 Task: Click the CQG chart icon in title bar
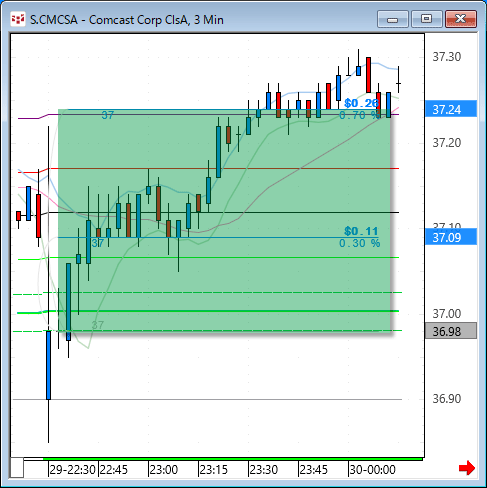(17, 19)
